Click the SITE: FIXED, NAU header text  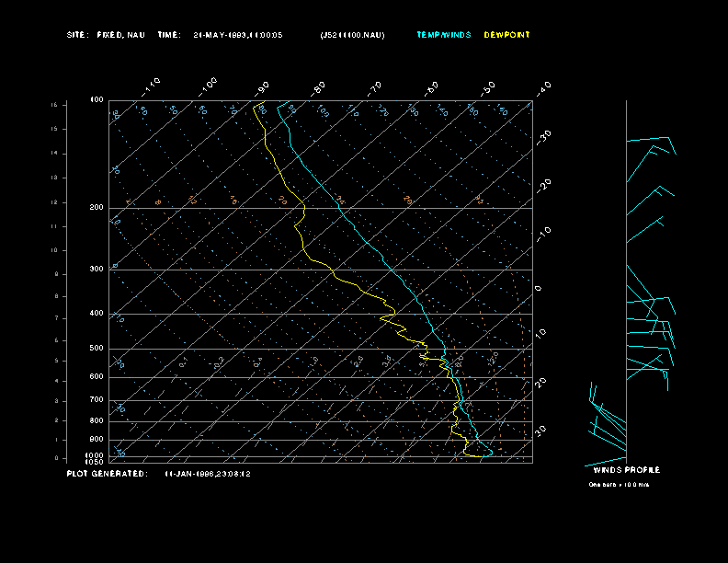click(x=106, y=35)
